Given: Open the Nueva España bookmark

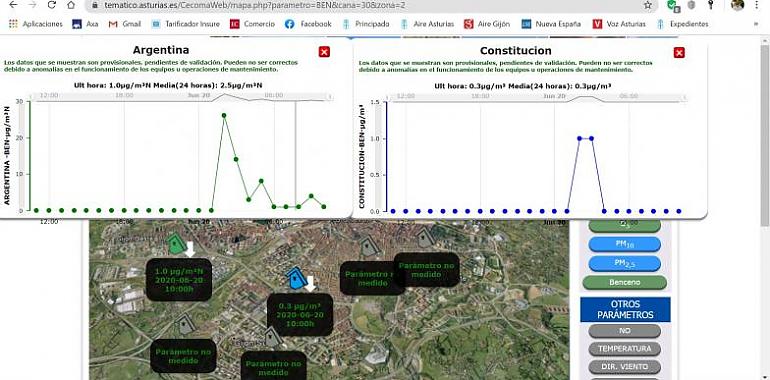Looking at the screenshot, I should (x=551, y=24).
